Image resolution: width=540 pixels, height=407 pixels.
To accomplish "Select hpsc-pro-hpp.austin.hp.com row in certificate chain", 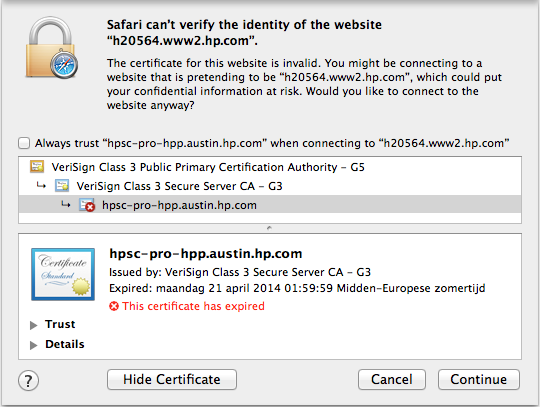I will click(270, 205).
